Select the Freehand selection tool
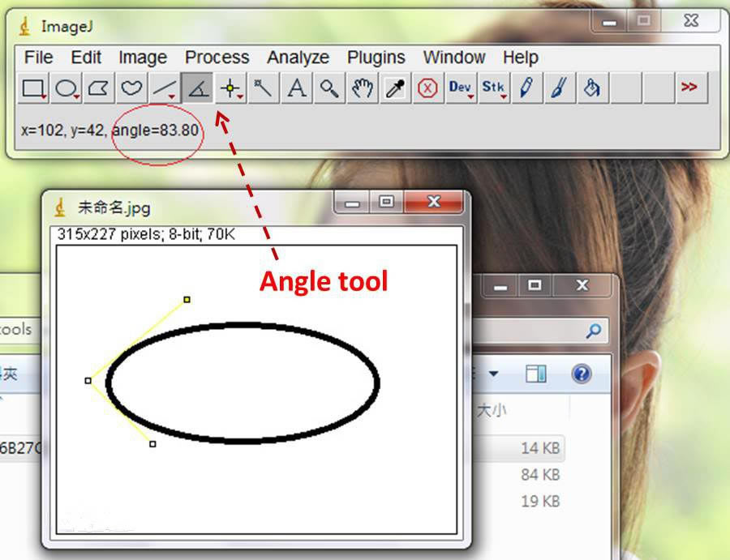Image resolution: width=730 pixels, height=560 pixels. click(131, 88)
